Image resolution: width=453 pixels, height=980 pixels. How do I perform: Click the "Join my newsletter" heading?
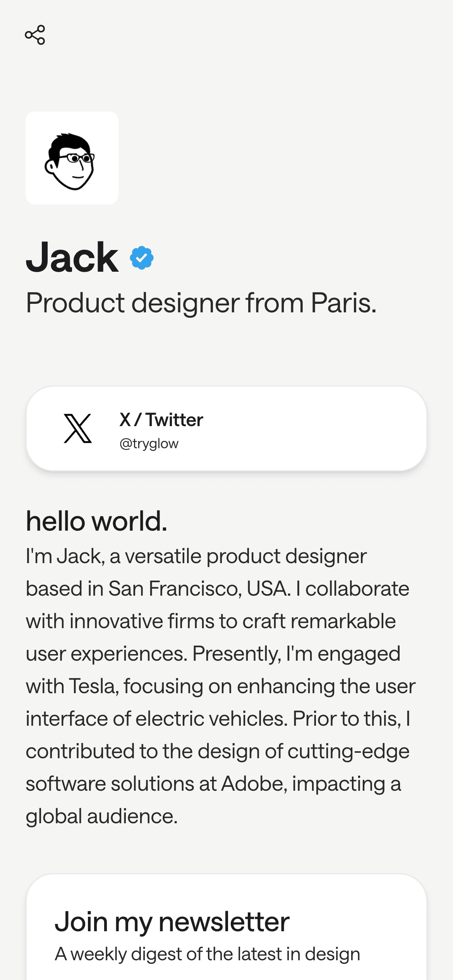[x=172, y=922]
